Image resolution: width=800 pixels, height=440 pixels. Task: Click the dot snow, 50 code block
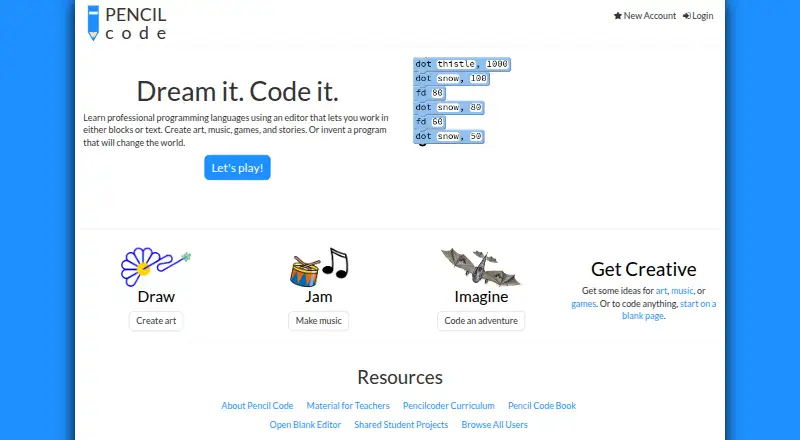(x=449, y=136)
